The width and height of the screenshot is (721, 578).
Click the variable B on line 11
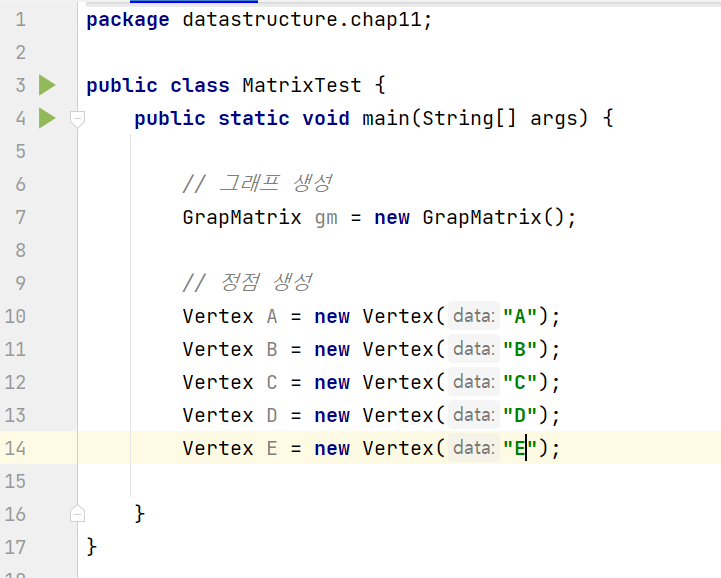(x=272, y=349)
